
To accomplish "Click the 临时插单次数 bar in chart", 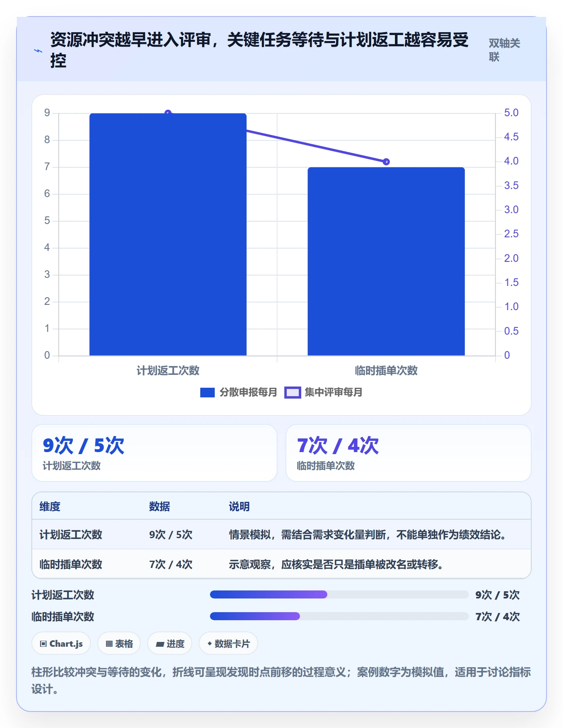I will 386,261.
